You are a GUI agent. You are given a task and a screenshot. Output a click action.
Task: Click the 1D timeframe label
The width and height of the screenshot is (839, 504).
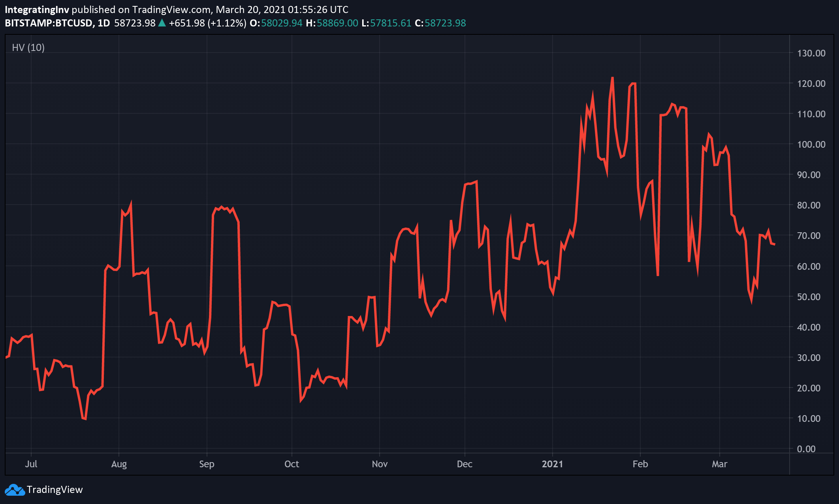click(x=103, y=23)
